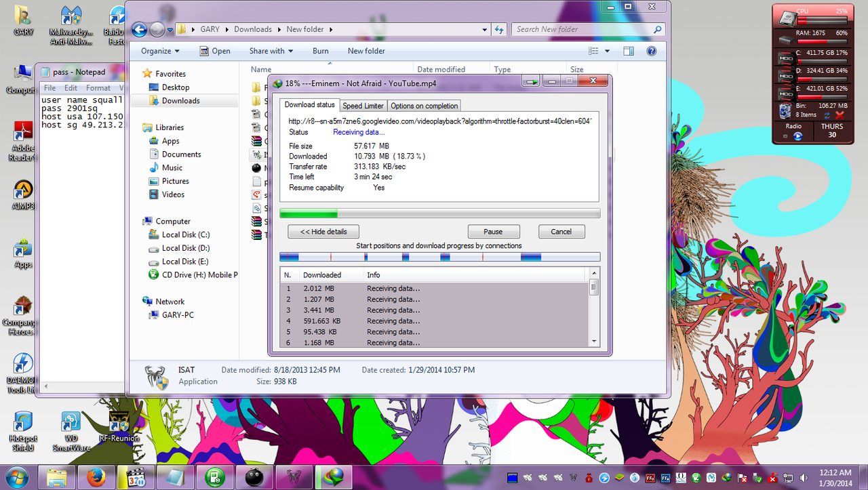Click the black ball icon in the taskbar
Viewport: 868px width, 490px height.
(x=254, y=477)
